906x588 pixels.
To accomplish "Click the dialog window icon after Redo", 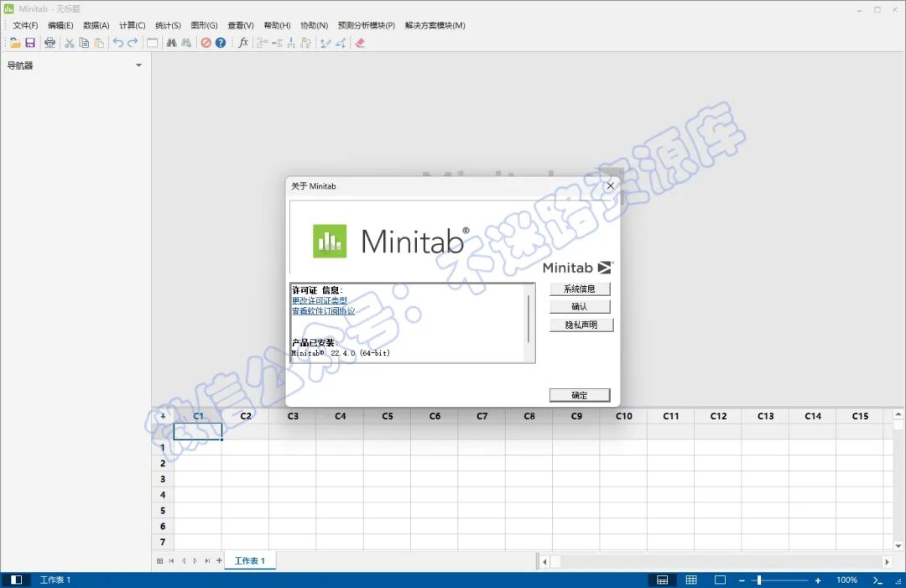I will pos(152,43).
